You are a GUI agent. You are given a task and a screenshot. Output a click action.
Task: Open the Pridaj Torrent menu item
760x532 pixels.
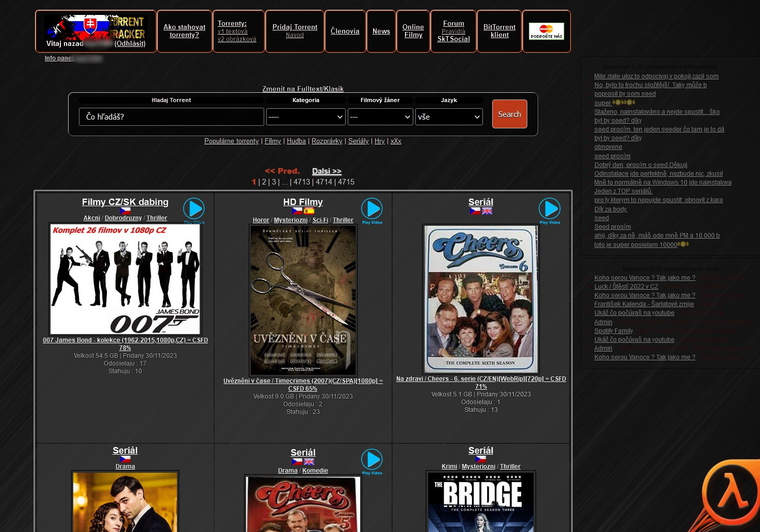click(x=295, y=27)
